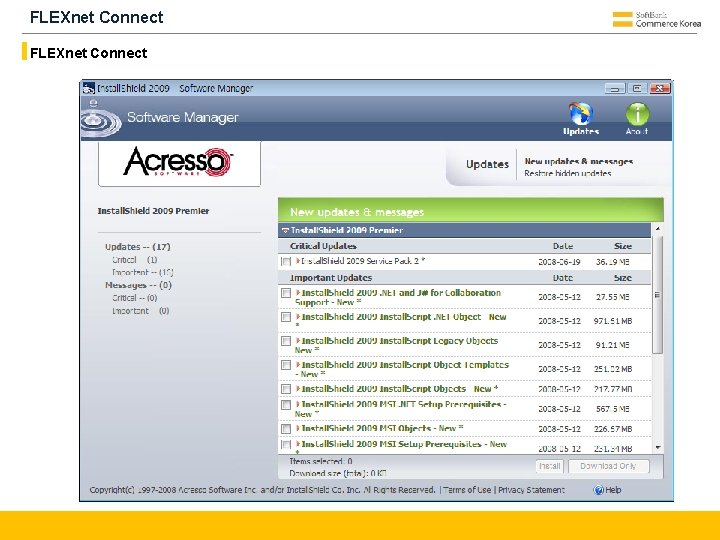720x540 pixels.
Task: Click the Install button
Action: pyautogui.click(x=549, y=466)
